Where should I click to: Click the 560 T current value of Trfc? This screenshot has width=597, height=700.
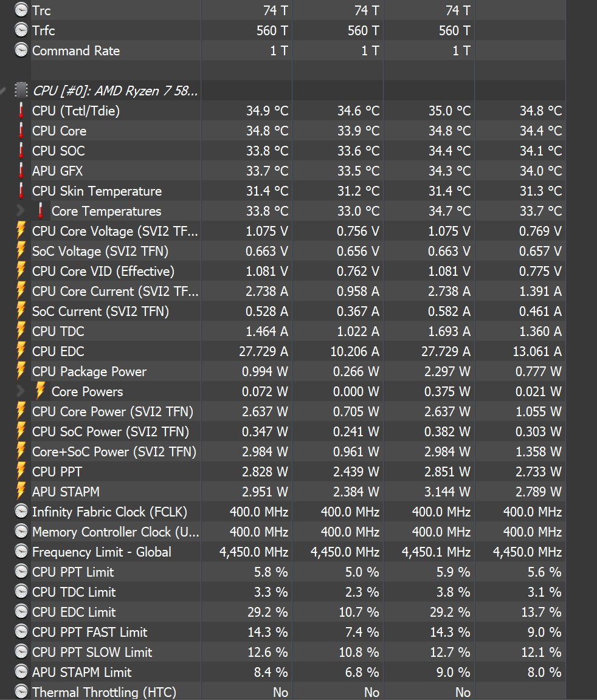click(272, 30)
